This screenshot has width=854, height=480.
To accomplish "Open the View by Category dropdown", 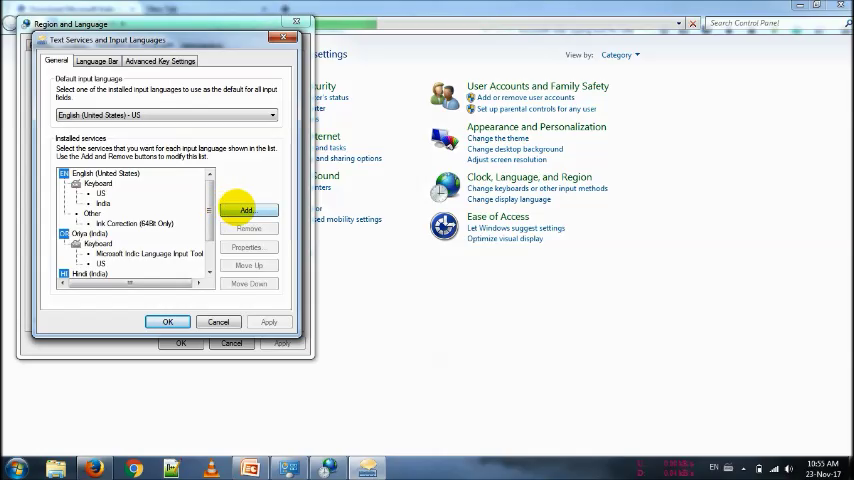I will pyautogui.click(x=620, y=55).
